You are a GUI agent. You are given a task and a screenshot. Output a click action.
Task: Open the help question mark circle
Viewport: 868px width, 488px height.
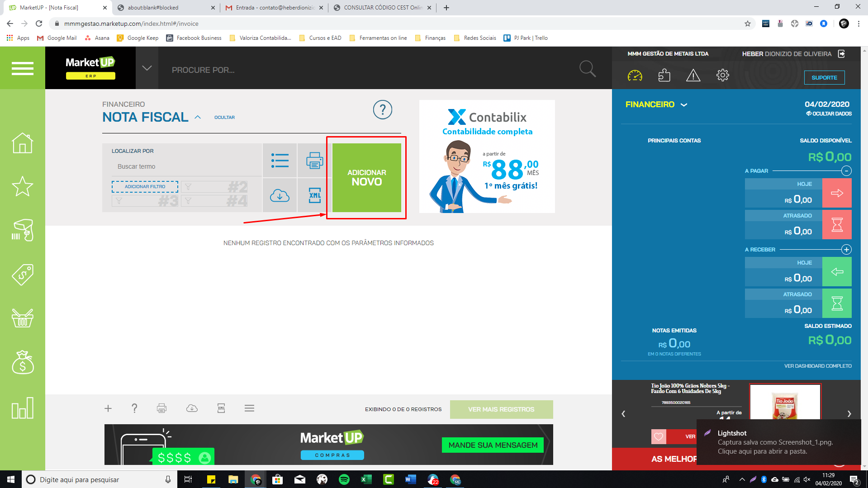click(383, 109)
